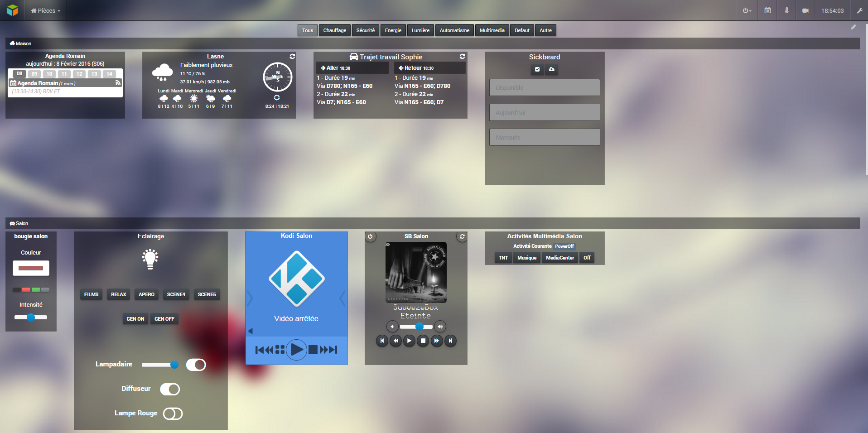868x433 pixels.
Task: Adjust the Lampadaire brightness slider
Action: (160, 365)
